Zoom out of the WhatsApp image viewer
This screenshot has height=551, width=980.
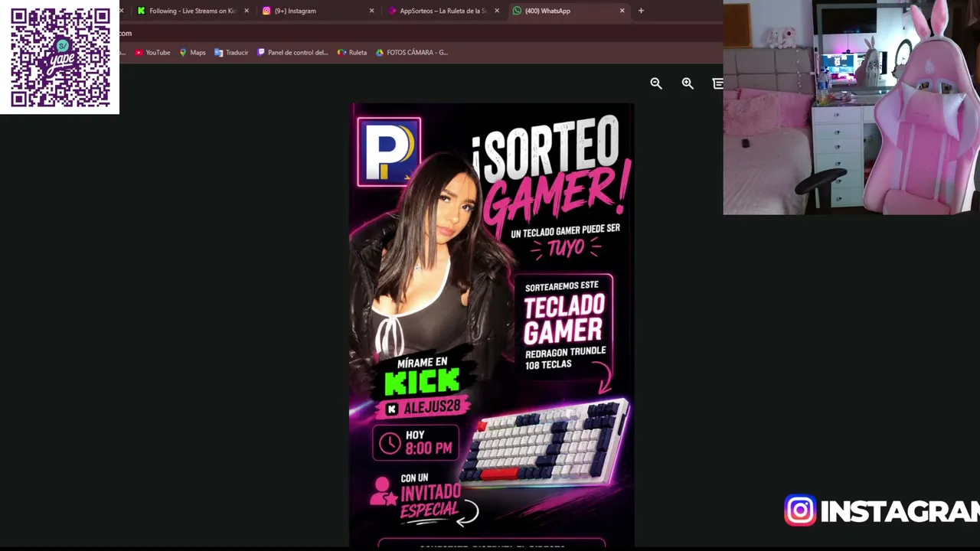pyautogui.click(x=656, y=83)
